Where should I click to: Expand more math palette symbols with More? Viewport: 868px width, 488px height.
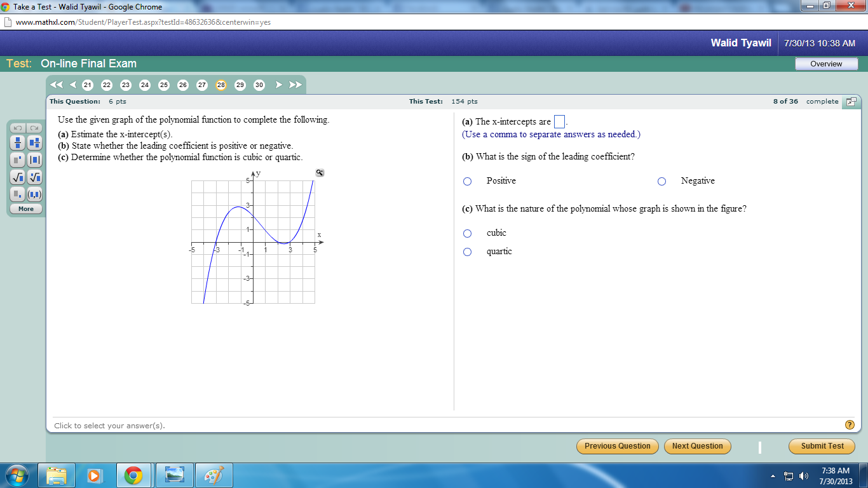tap(25, 208)
